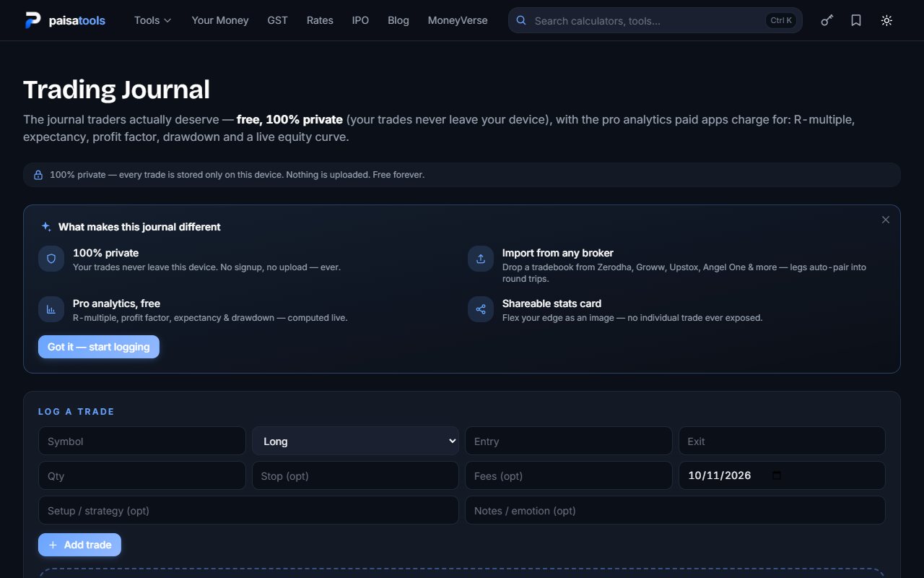Dismiss the 'What makes this journal different' panel
The width and height of the screenshot is (924, 578).
tap(886, 220)
